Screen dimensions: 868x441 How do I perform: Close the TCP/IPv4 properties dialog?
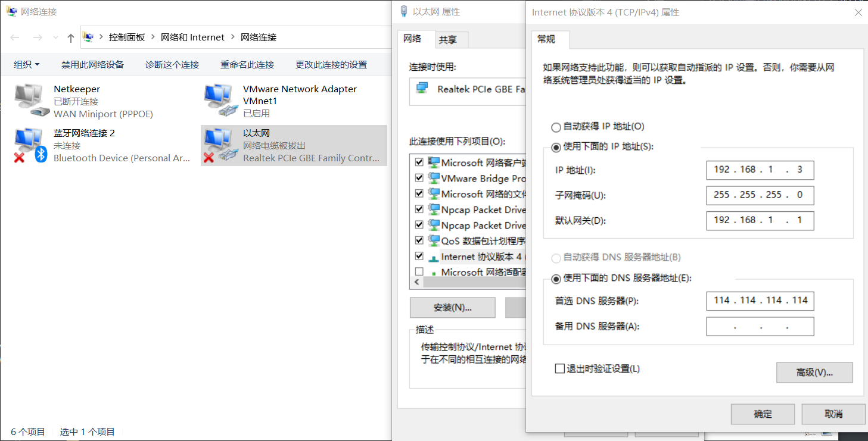858,12
